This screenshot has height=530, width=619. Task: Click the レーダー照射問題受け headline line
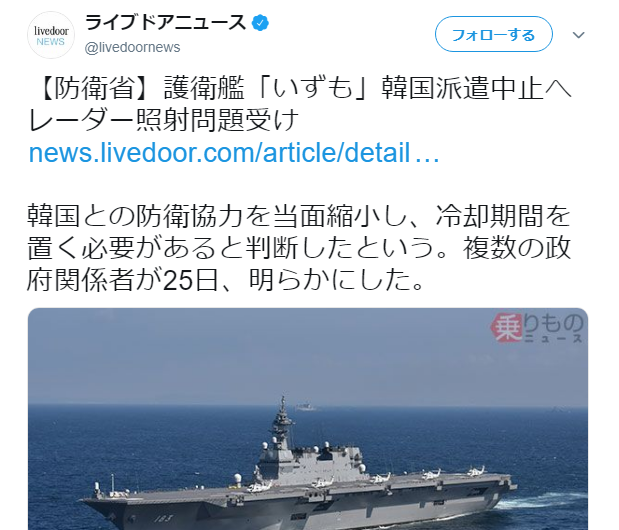163,120
